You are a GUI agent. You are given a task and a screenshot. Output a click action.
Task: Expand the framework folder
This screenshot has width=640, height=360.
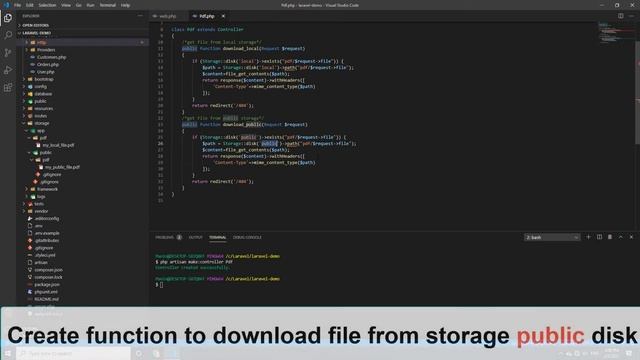tap(47, 189)
